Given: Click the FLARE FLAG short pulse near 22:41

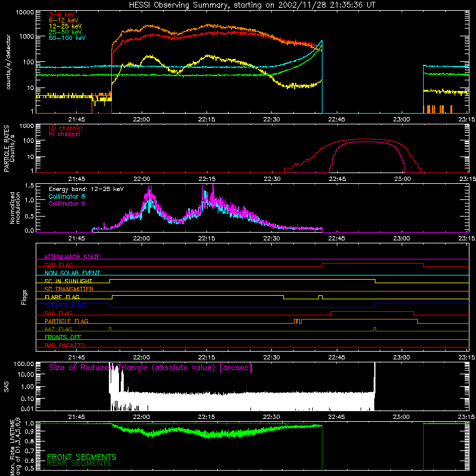Looking at the screenshot, I should 320,297.
